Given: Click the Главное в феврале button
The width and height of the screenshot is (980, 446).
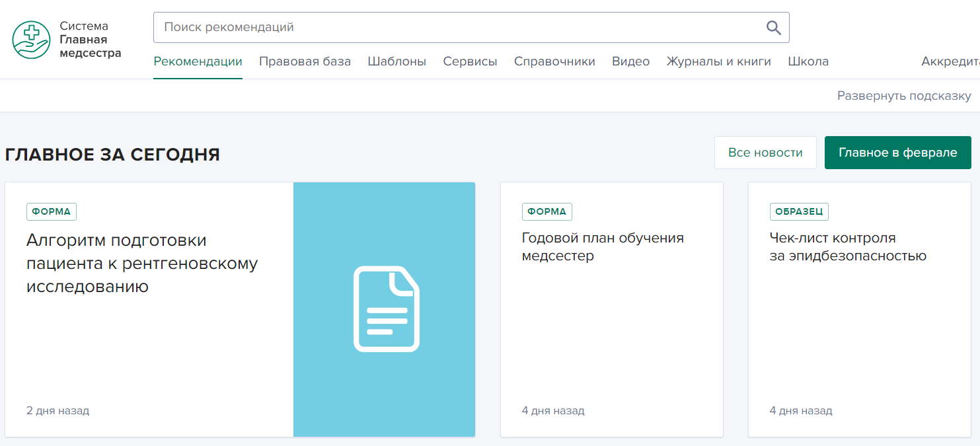Looking at the screenshot, I should pyautogui.click(x=897, y=153).
